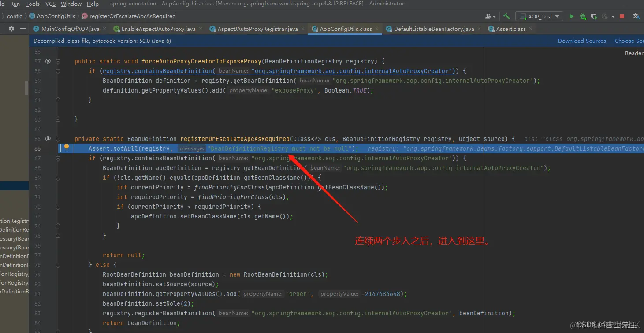Close the DefaultListableBeanFactory.java tab

coord(479,29)
